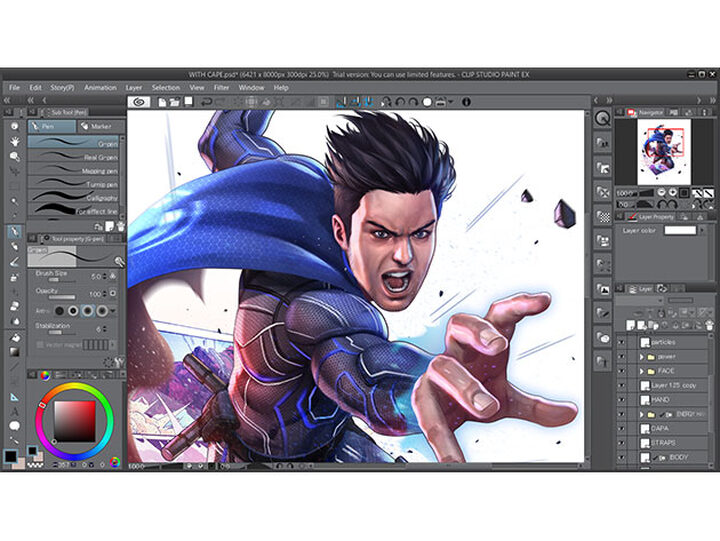
Task: Select the Move (hand) tool
Action: [15, 141]
